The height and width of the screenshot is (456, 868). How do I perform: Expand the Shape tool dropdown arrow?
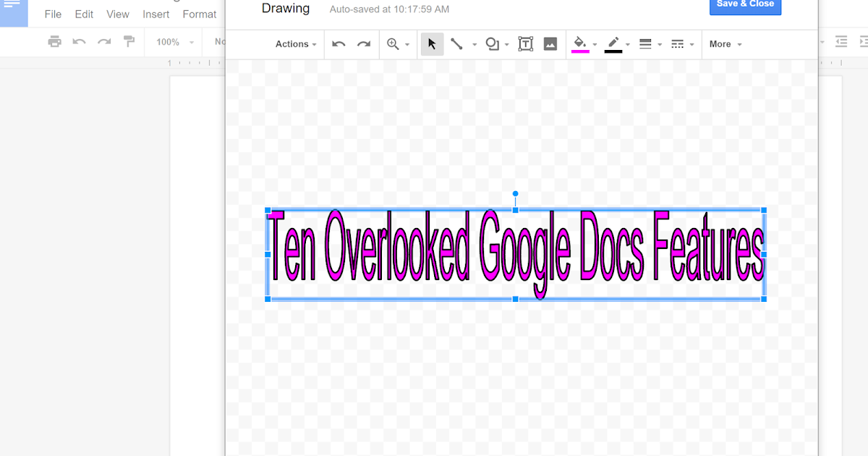(507, 45)
